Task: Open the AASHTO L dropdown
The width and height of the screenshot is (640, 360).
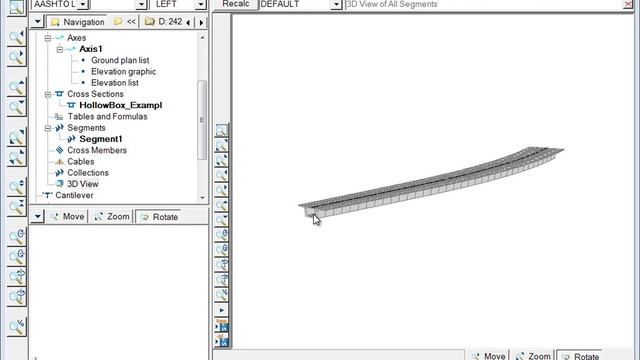Action: tap(83, 4)
